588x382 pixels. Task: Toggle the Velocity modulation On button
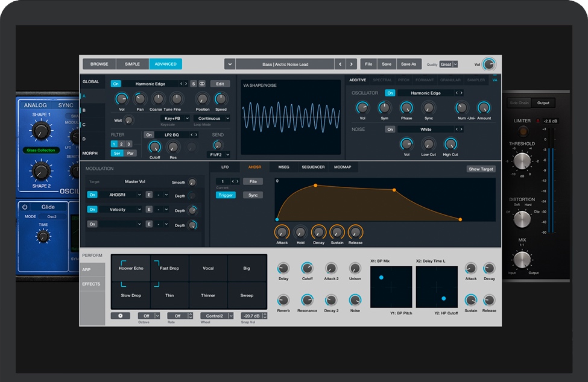tap(92, 210)
